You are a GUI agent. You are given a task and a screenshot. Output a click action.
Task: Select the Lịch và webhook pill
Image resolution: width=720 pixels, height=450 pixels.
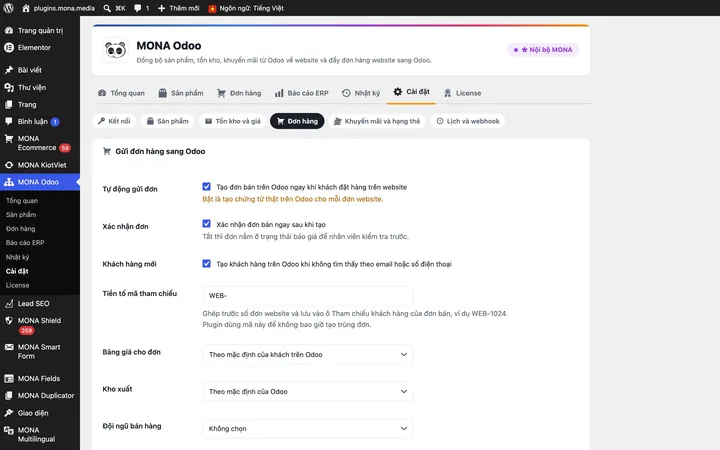click(x=468, y=121)
